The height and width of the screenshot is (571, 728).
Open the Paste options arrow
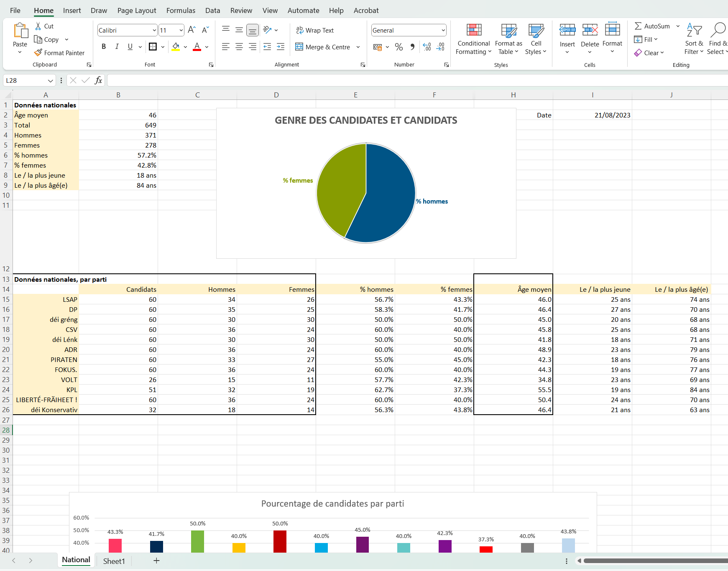pos(20,52)
